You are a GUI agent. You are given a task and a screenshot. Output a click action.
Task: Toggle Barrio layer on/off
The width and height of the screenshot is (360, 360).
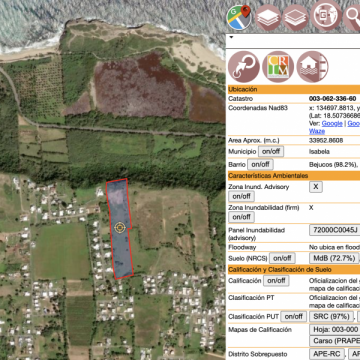(260, 164)
